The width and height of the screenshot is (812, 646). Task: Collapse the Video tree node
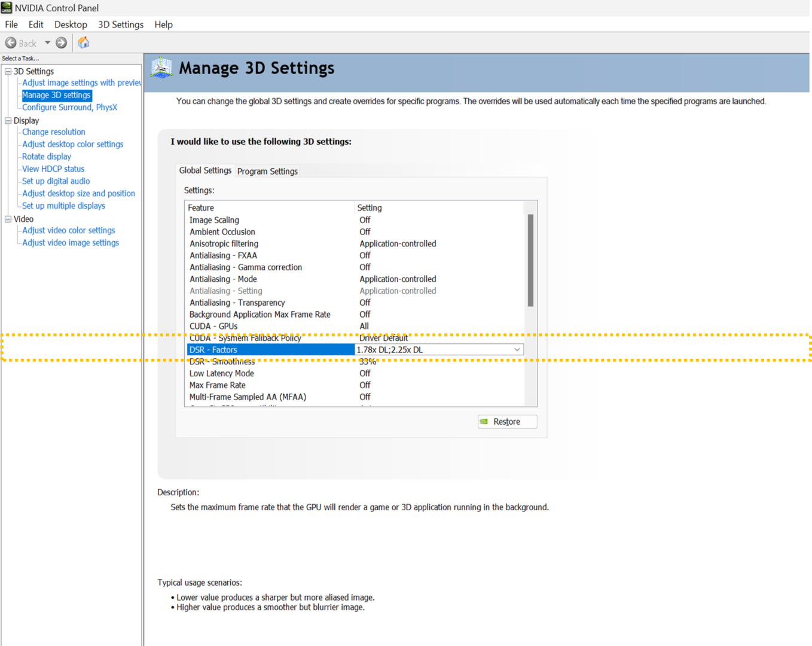pyautogui.click(x=8, y=219)
